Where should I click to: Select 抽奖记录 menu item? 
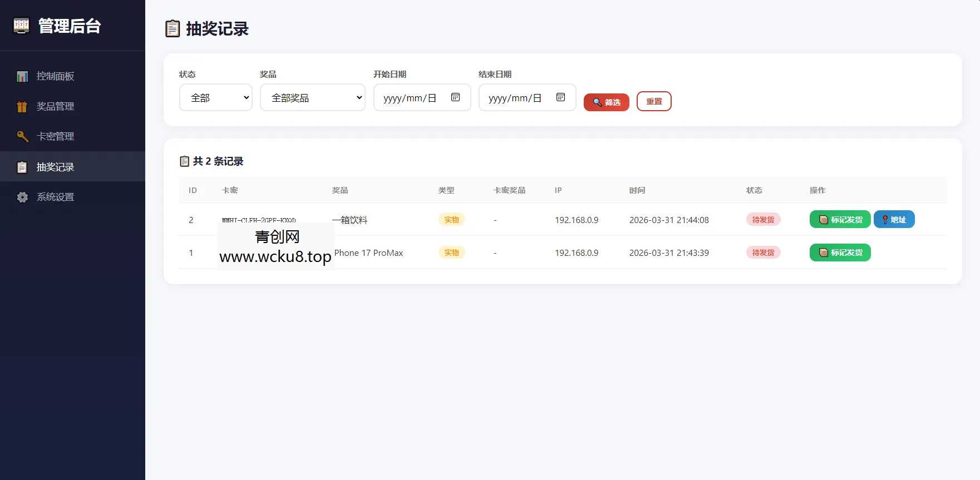(x=72, y=166)
